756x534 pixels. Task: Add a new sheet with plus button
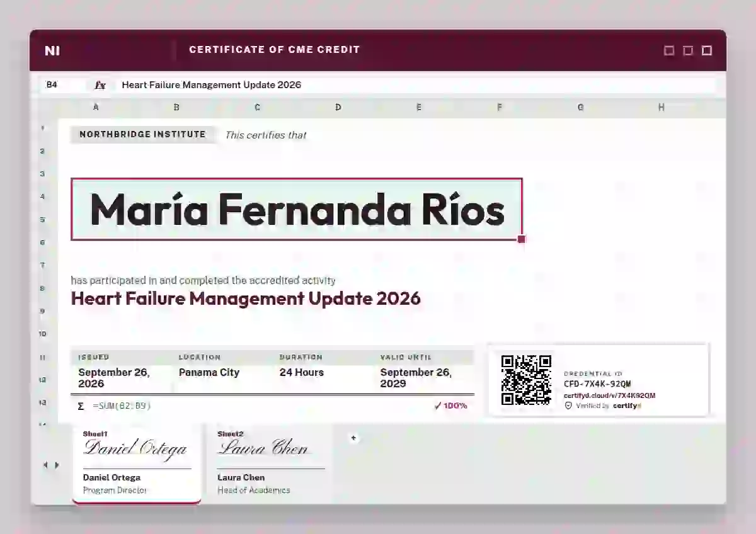point(353,438)
